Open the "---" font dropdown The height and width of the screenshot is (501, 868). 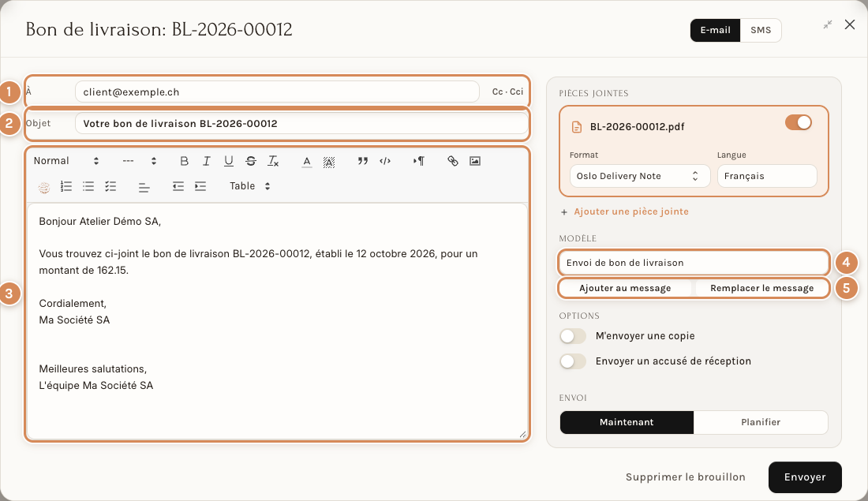[139, 161]
